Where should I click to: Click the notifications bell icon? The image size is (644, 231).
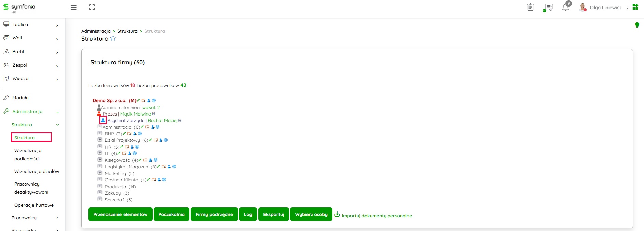click(566, 8)
